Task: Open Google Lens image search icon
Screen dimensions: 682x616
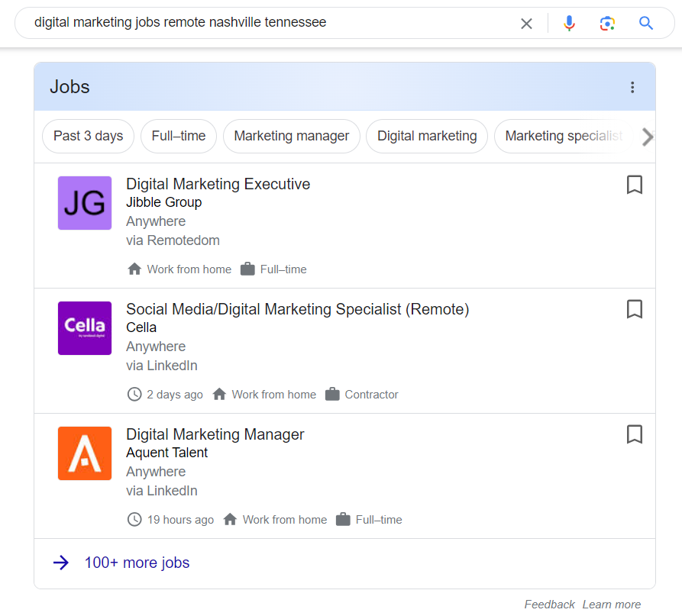Action: tap(607, 24)
